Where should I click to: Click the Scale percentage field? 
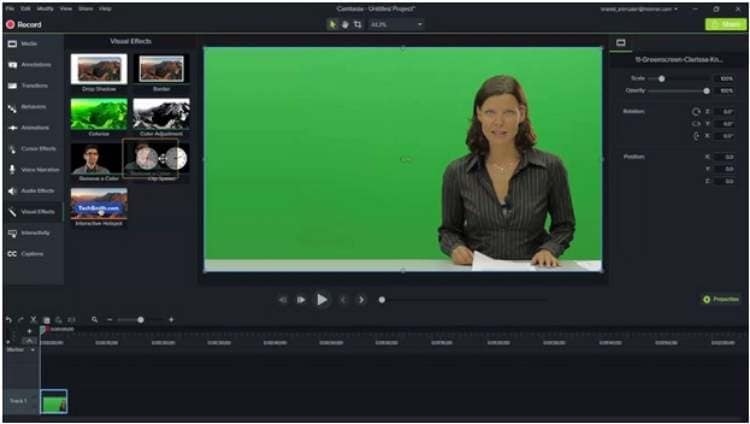pyautogui.click(x=726, y=78)
